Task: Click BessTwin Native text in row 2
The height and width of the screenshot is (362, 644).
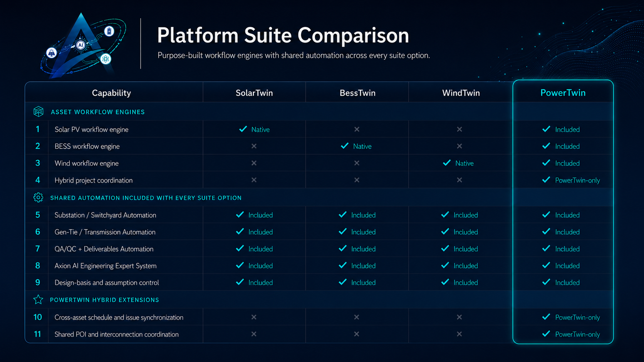Action: [362, 146]
